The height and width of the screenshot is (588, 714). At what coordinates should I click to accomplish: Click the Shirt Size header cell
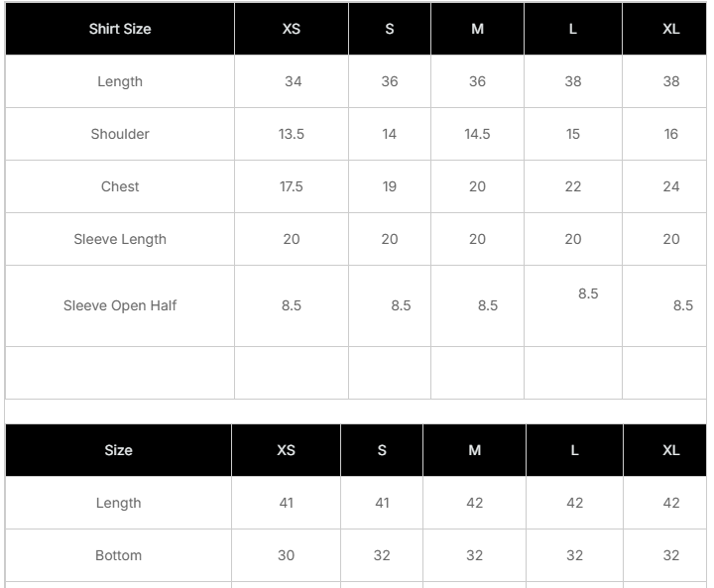pyautogui.click(x=120, y=29)
